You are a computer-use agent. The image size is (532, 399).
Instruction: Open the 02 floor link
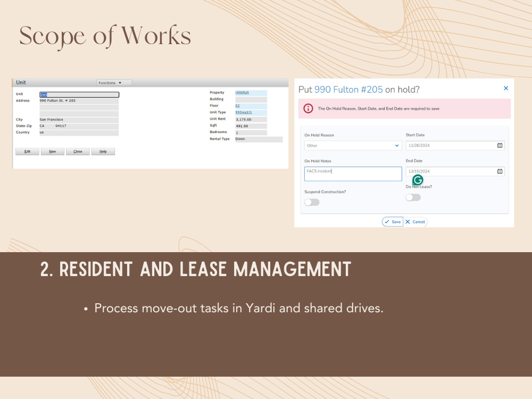pyautogui.click(x=237, y=105)
